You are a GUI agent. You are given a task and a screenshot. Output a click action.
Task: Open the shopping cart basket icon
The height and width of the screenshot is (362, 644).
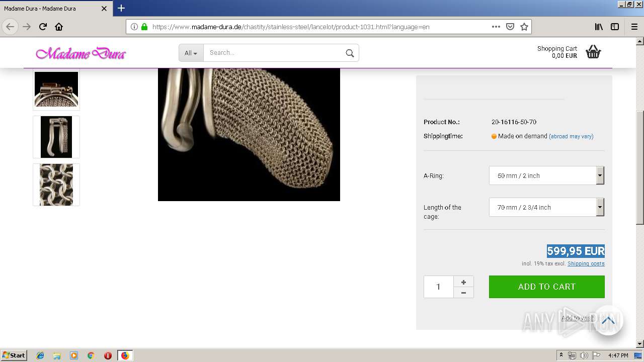coord(593,52)
